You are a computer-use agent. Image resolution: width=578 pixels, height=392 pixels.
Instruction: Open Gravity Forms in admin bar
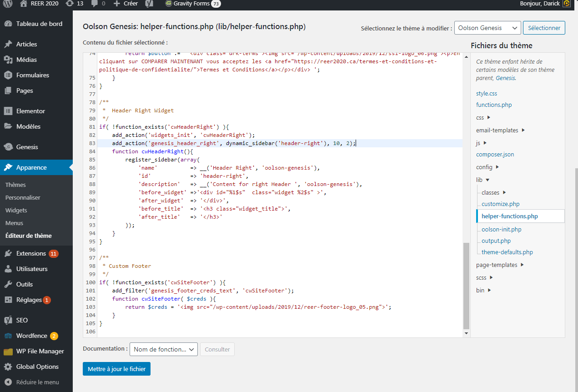tap(192, 4)
